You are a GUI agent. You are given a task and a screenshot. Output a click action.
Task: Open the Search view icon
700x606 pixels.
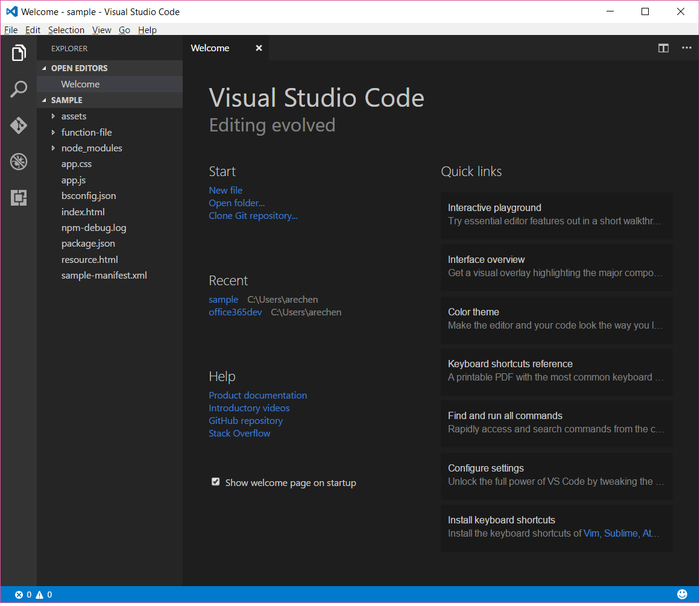point(19,89)
